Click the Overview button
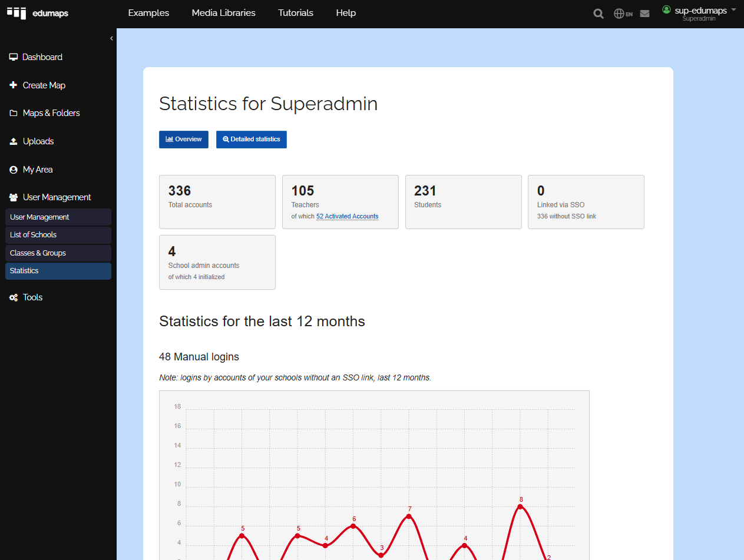 [184, 140]
